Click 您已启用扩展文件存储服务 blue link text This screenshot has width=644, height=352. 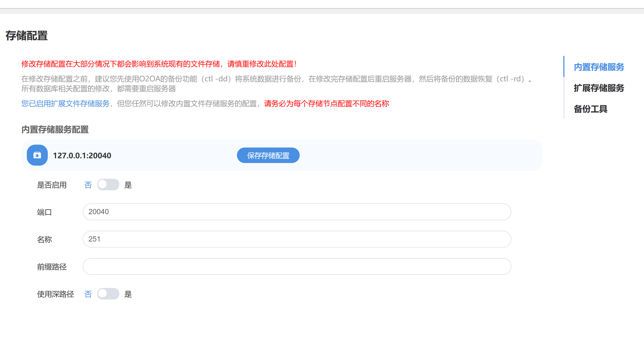(65, 104)
